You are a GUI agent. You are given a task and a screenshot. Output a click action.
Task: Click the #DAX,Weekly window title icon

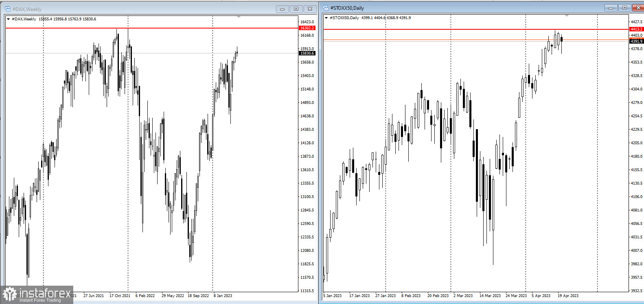click(x=8, y=9)
